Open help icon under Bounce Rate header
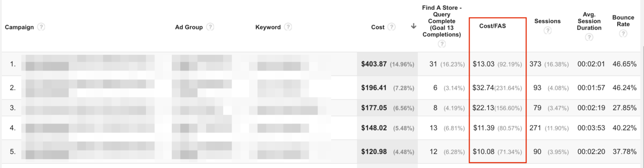The image size is (644, 168). click(623, 34)
